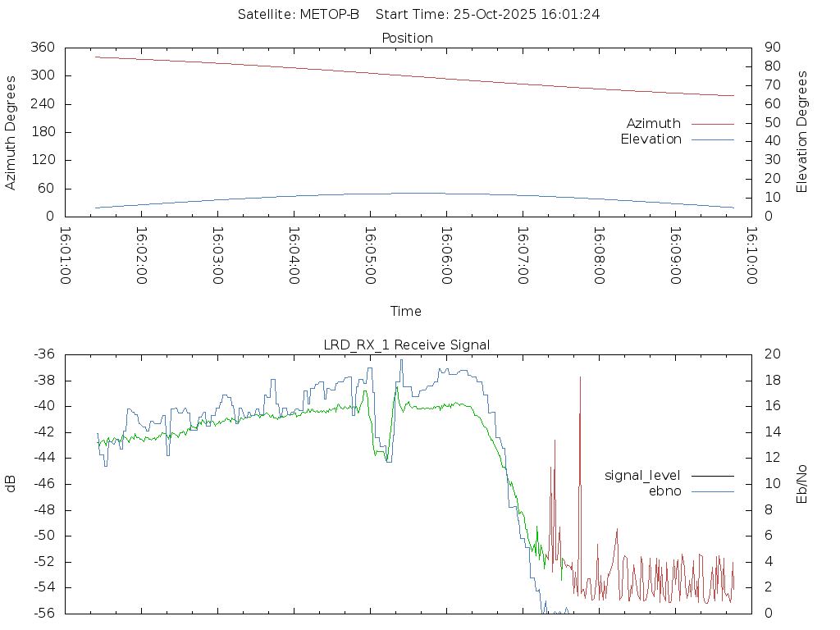Screen dimensions: 840x630
Task: Click the Satellite: METOP-B header text
Action: tap(299, 15)
